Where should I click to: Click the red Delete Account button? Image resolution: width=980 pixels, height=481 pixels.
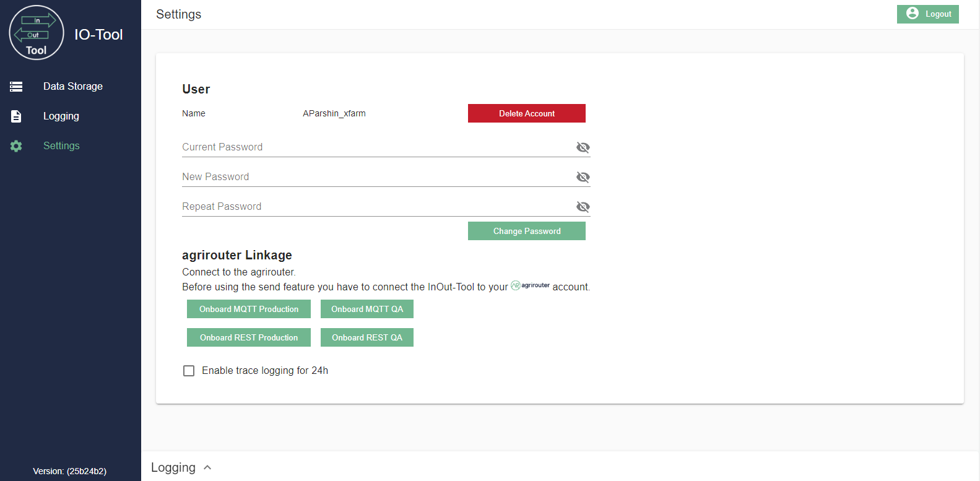coord(527,113)
